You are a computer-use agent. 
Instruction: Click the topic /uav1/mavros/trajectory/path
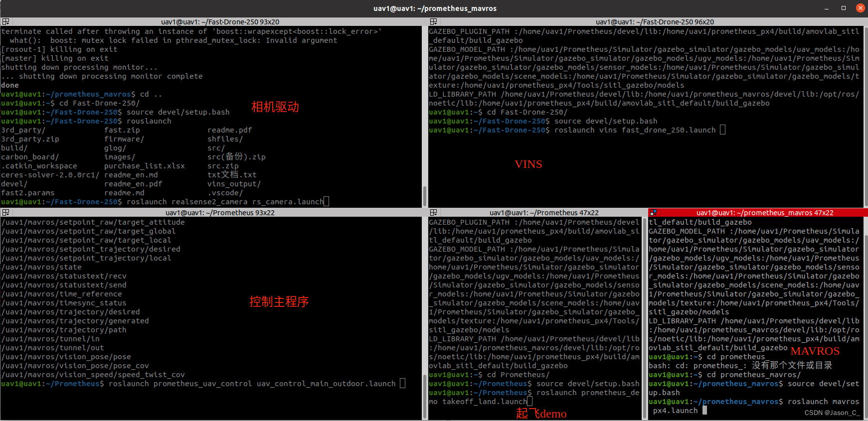64,330
